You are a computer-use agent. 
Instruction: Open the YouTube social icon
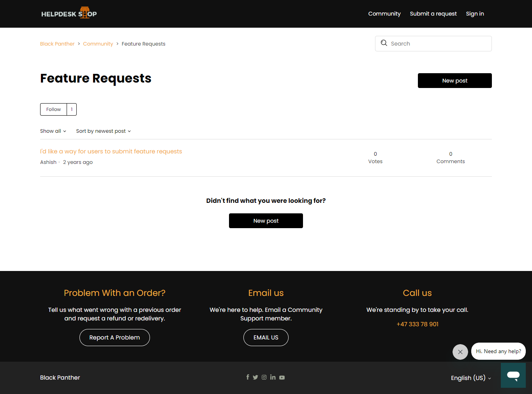pos(282,377)
